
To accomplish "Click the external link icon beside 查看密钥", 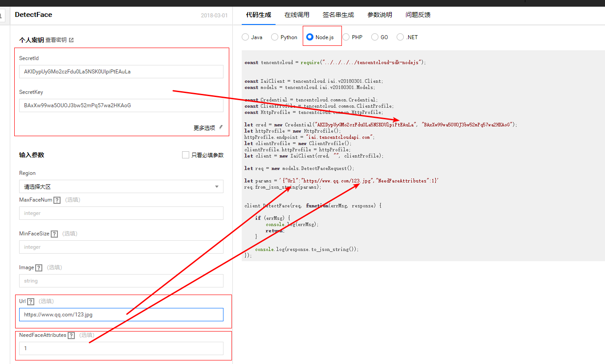I will point(71,40).
